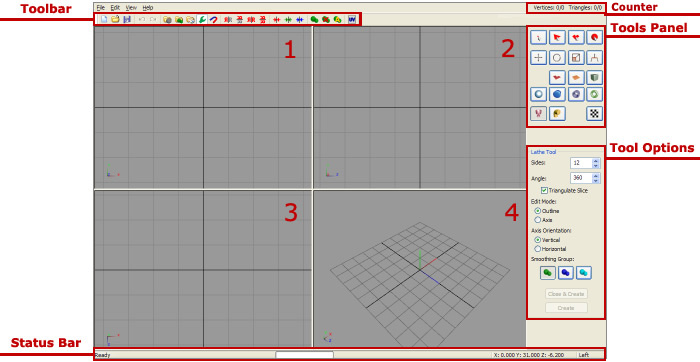Click the Open folder icon in toolbar
Image resolution: width=700 pixels, height=362 pixels.
click(115, 20)
